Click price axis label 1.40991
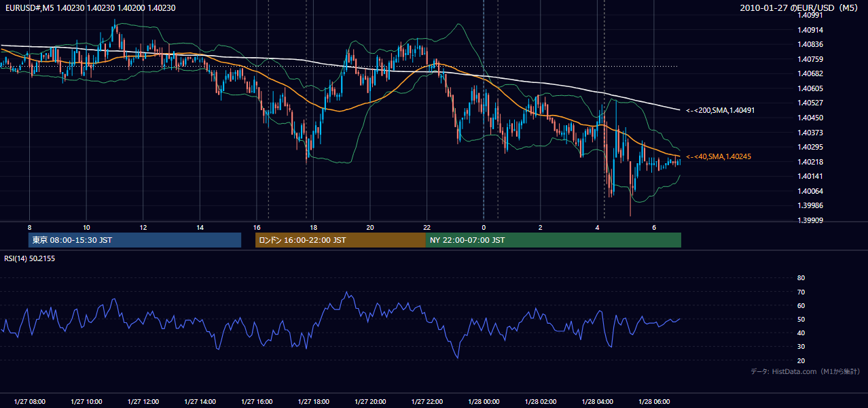868x408 pixels. tap(810, 15)
